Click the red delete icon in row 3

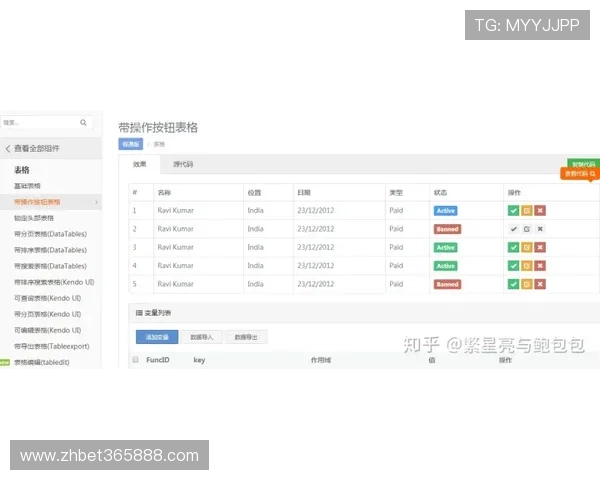point(540,247)
